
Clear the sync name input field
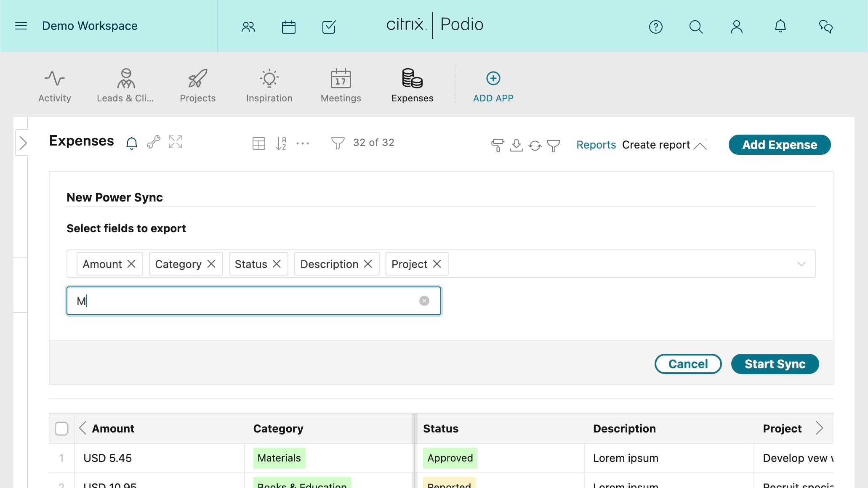click(424, 301)
